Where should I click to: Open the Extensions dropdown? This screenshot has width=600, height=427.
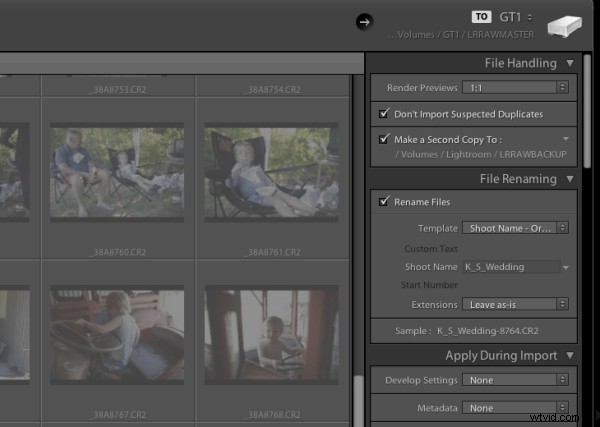pyautogui.click(x=515, y=304)
